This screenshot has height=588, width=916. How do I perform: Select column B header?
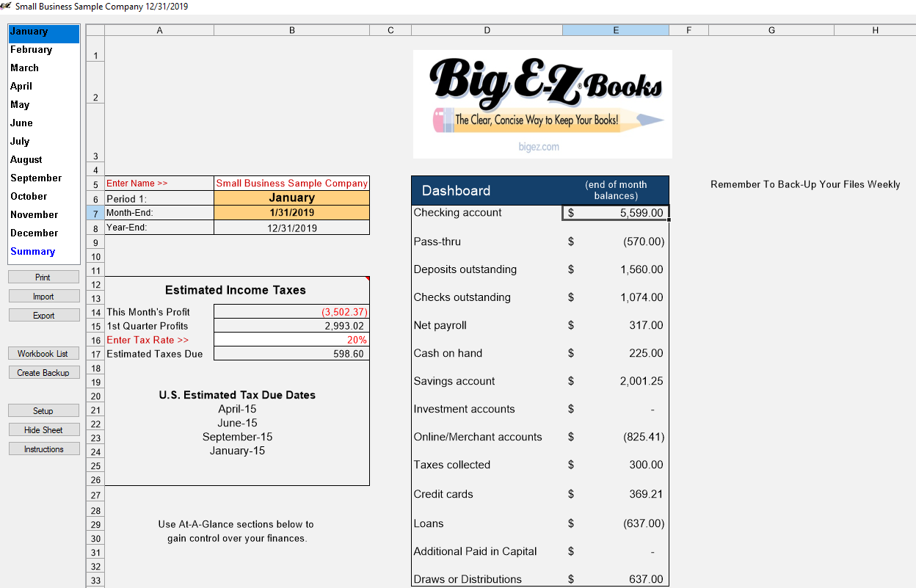292,30
